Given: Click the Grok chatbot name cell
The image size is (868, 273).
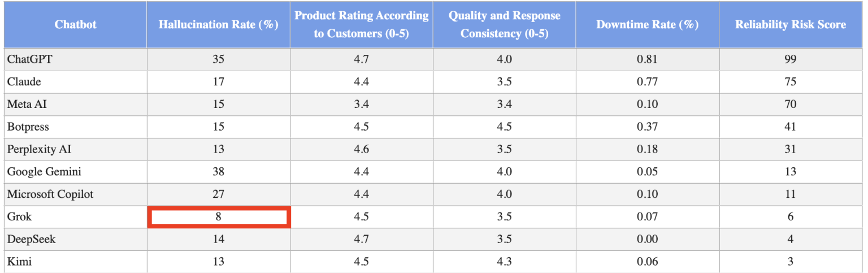Looking at the screenshot, I should tap(75, 217).
